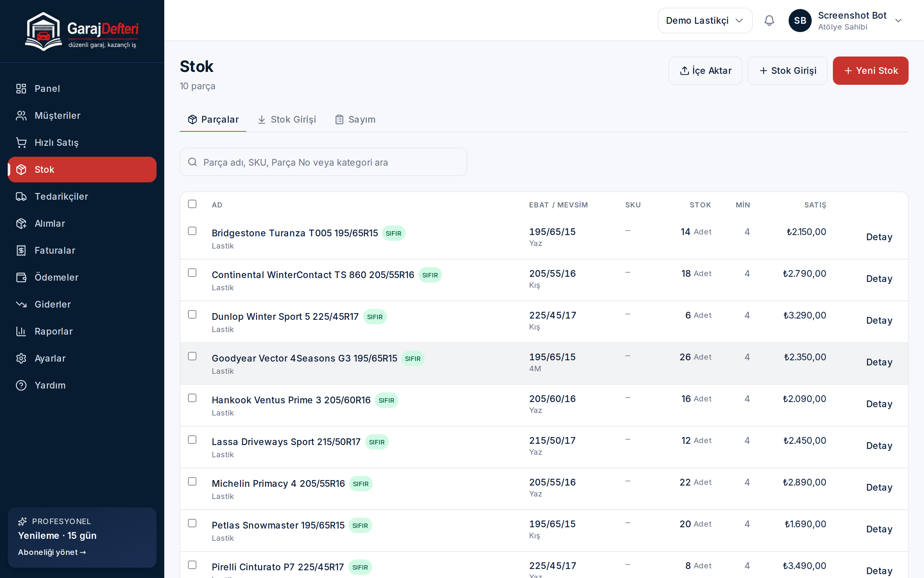Open Hızlı Satış from the sidebar

tap(82, 143)
